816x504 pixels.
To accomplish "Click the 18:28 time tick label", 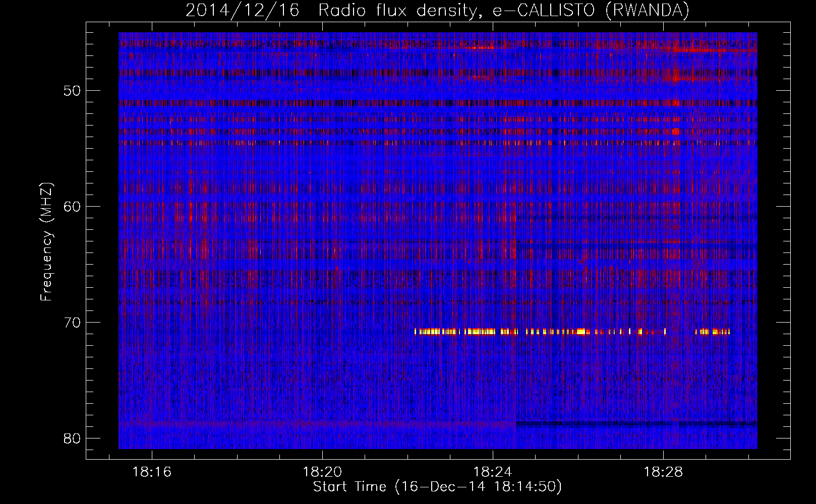I will click(x=663, y=472).
